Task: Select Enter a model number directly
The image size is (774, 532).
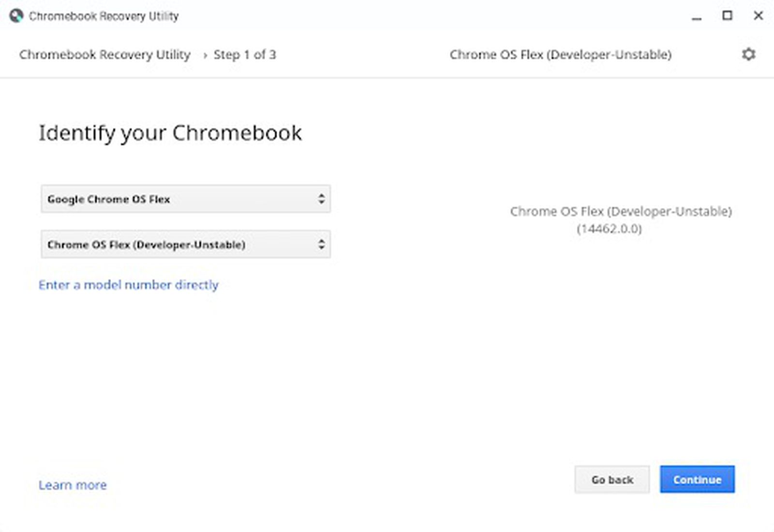Action: [x=128, y=285]
